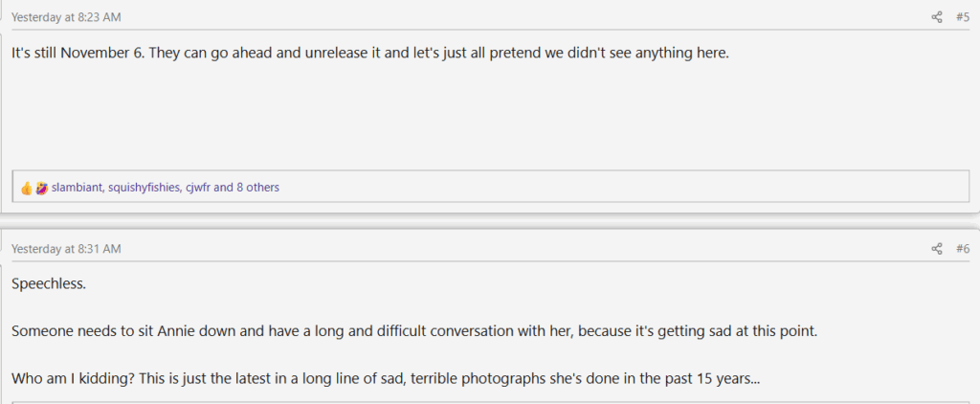Click the thumbs-up reaction emoji
The image size is (980, 404).
27,189
